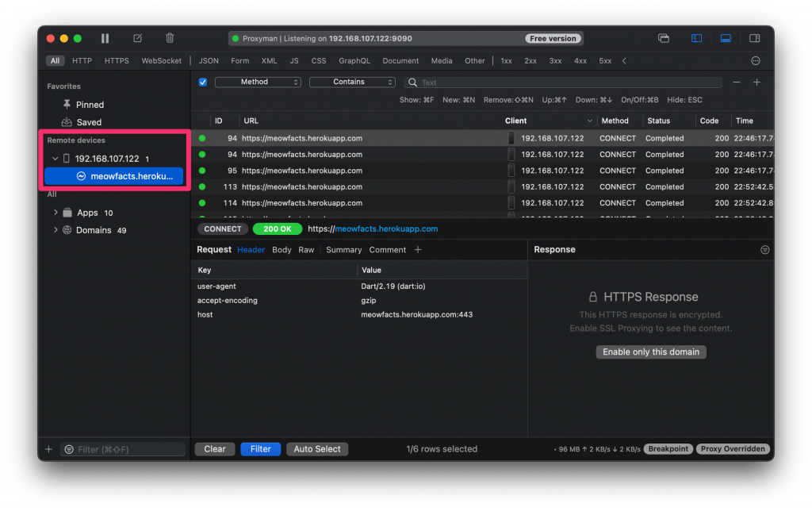Viewport: 812px width, 511px height.
Task: Click the accept-encoding header row
Action: tap(359, 300)
